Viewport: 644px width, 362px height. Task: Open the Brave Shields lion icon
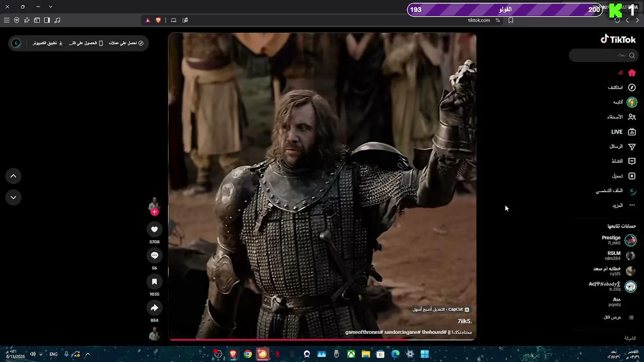(x=158, y=20)
